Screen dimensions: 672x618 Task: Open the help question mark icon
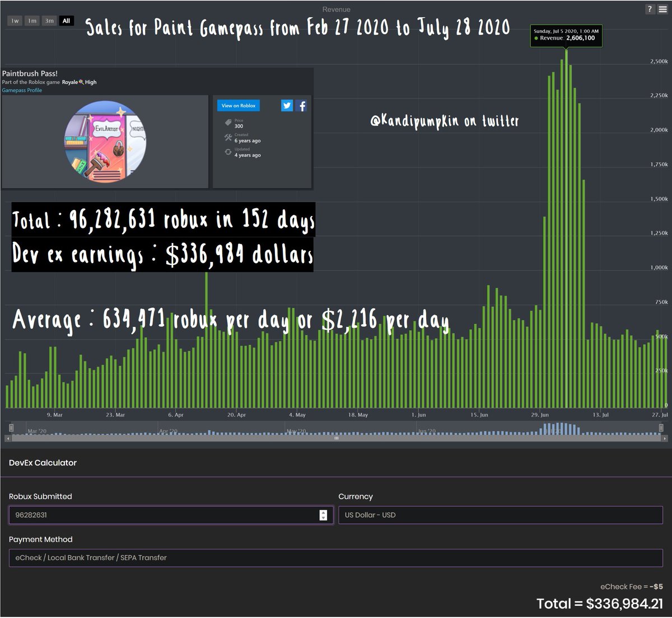point(650,9)
